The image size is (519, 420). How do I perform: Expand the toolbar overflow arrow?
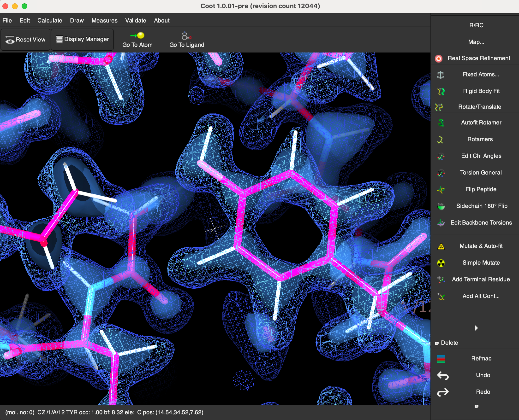(x=476, y=328)
